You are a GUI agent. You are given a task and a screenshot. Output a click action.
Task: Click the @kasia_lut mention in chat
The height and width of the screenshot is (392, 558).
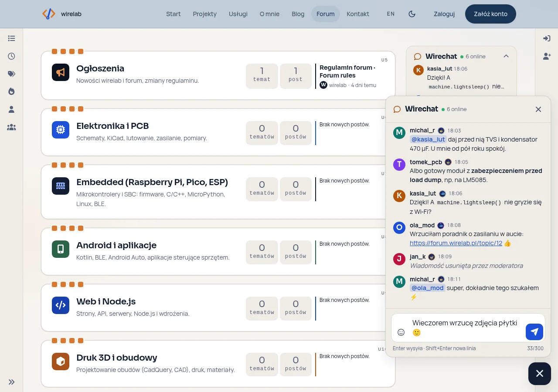[x=428, y=139]
